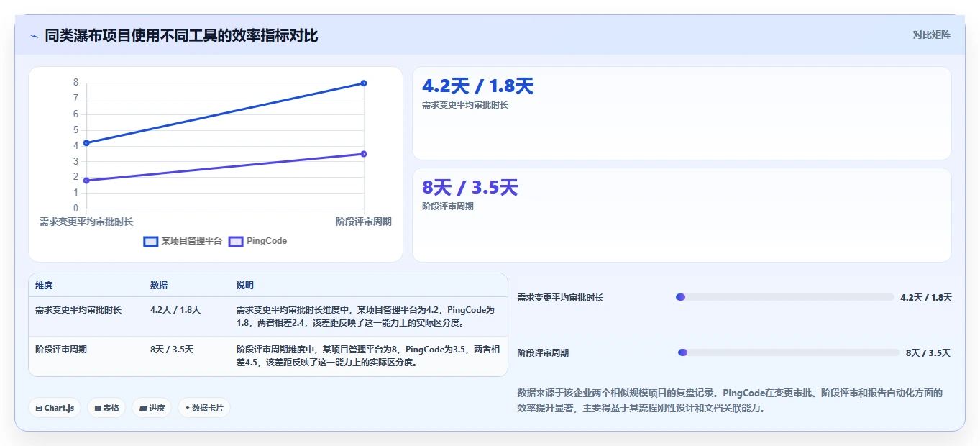980x446 pixels.
Task: Click the 4.2天 / 1.8天 data card
Action: click(x=682, y=113)
